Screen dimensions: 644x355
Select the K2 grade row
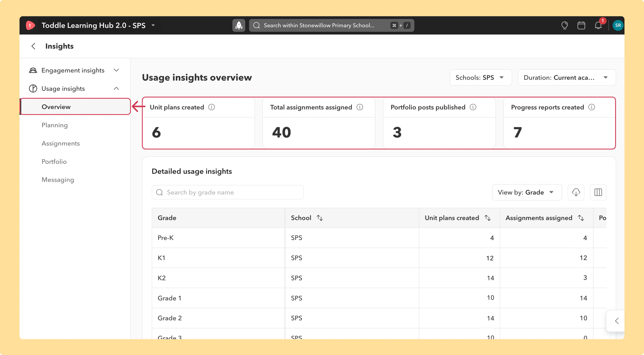coord(379,278)
